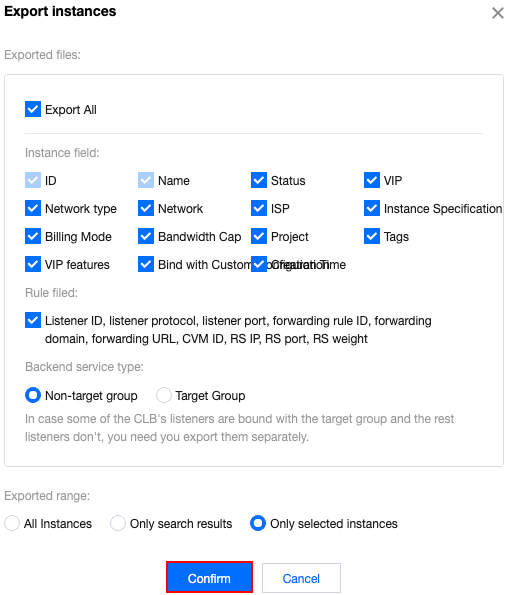The width and height of the screenshot is (509, 595).
Task: Uncheck the Tags checkbox
Action: [x=372, y=236]
